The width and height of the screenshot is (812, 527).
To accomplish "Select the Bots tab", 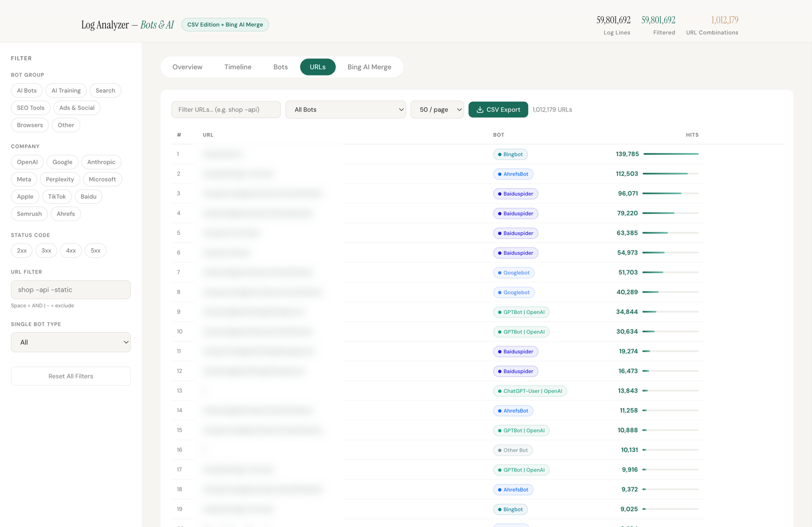I will [x=280, y=66].
